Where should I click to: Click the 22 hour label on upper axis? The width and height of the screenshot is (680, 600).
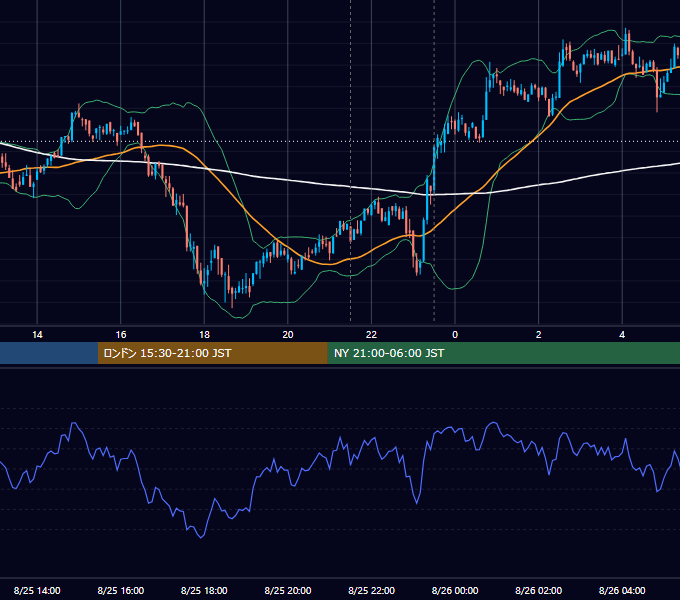click(x=371, y=335)
